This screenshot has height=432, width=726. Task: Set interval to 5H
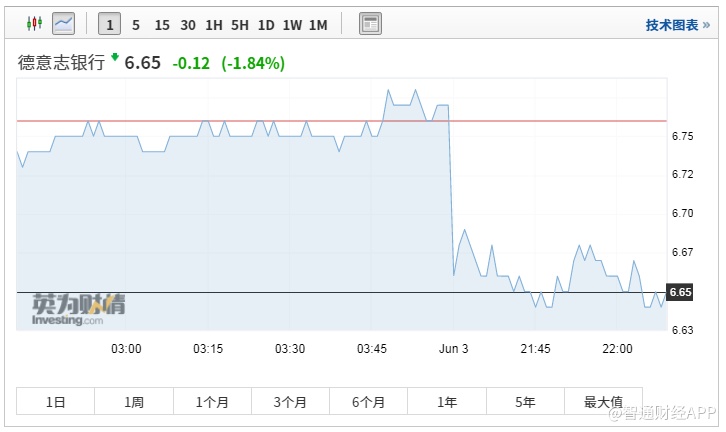[x=239, y=25]
